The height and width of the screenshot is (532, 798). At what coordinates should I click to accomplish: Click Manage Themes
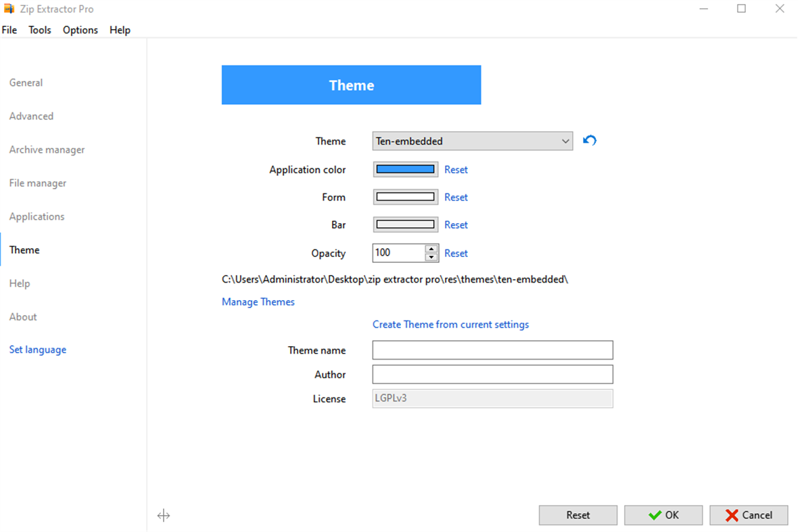(258, 301)
